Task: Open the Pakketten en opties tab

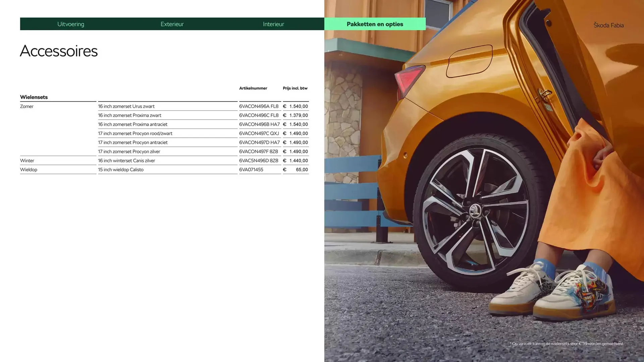Action: click(x=375, y=24)
